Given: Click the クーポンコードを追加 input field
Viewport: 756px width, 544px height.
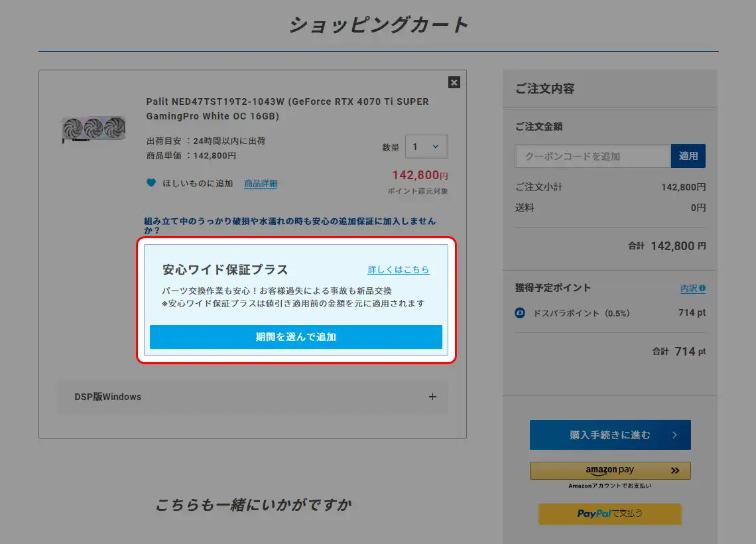Looking at the screenshot, I should click(x=593, y=156).
